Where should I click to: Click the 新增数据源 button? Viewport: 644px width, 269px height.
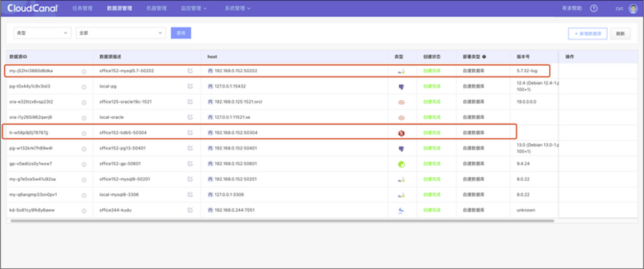(x=587, y=34)
